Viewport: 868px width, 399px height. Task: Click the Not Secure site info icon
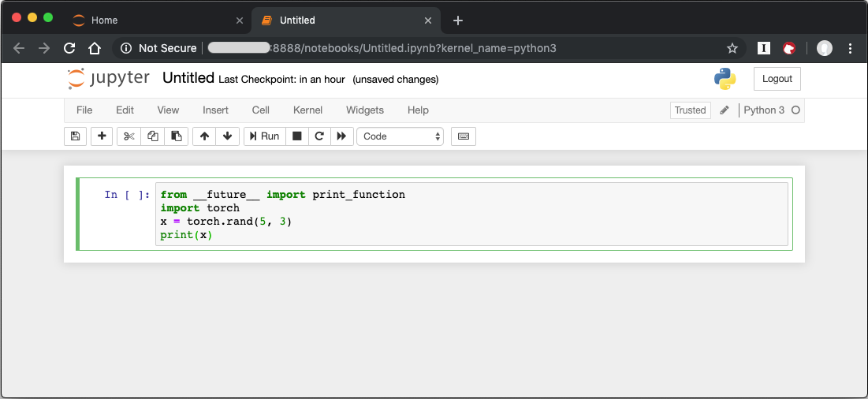pos(125,48)
